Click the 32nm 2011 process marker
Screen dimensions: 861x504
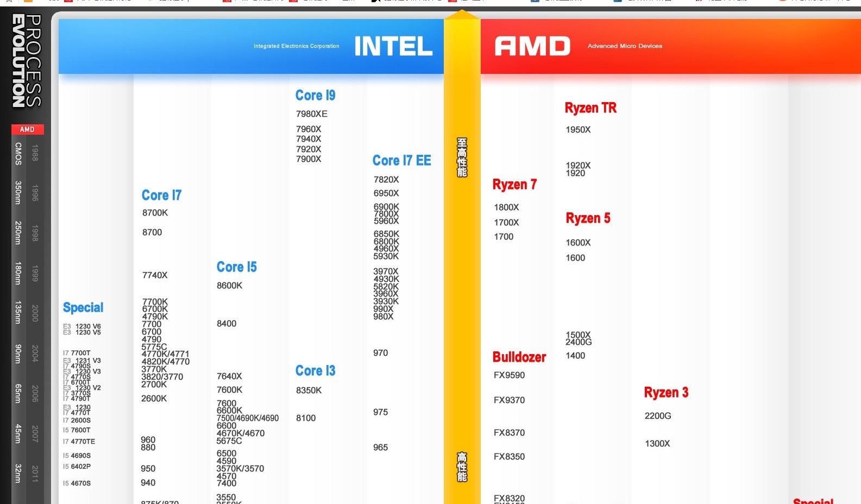point(27,474)
